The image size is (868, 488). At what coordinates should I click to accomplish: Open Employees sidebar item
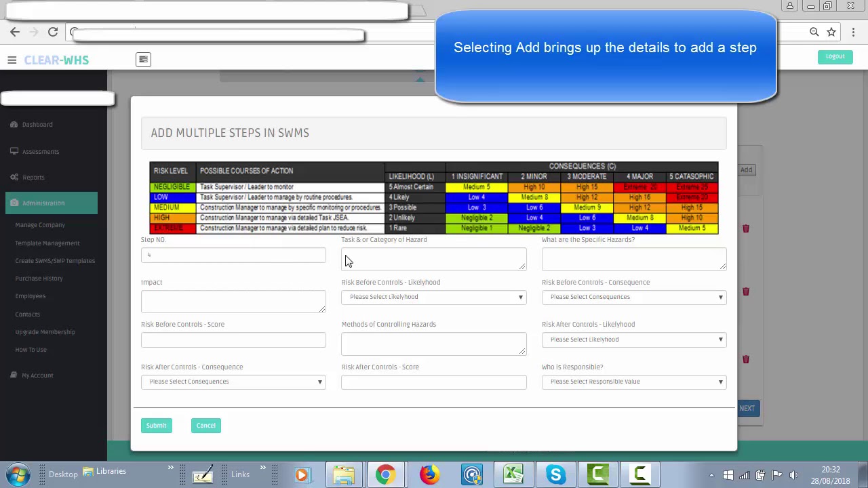[x=31, y=296]
